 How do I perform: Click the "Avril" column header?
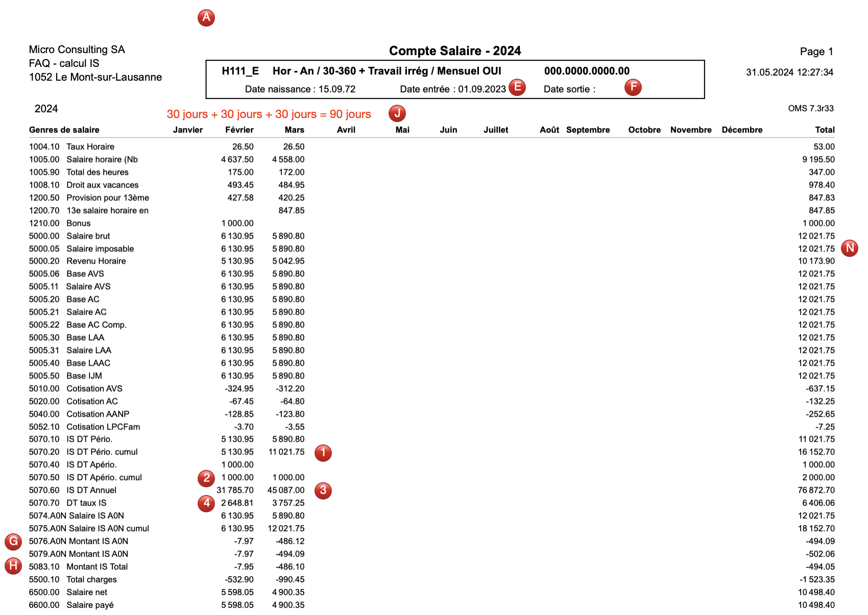pos(346,130)
